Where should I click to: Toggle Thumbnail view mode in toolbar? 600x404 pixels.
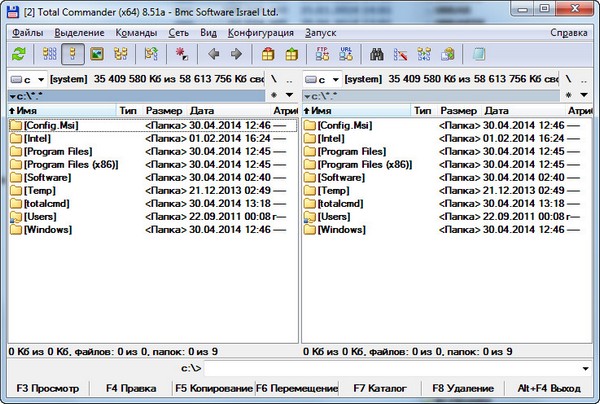(97, 54)
